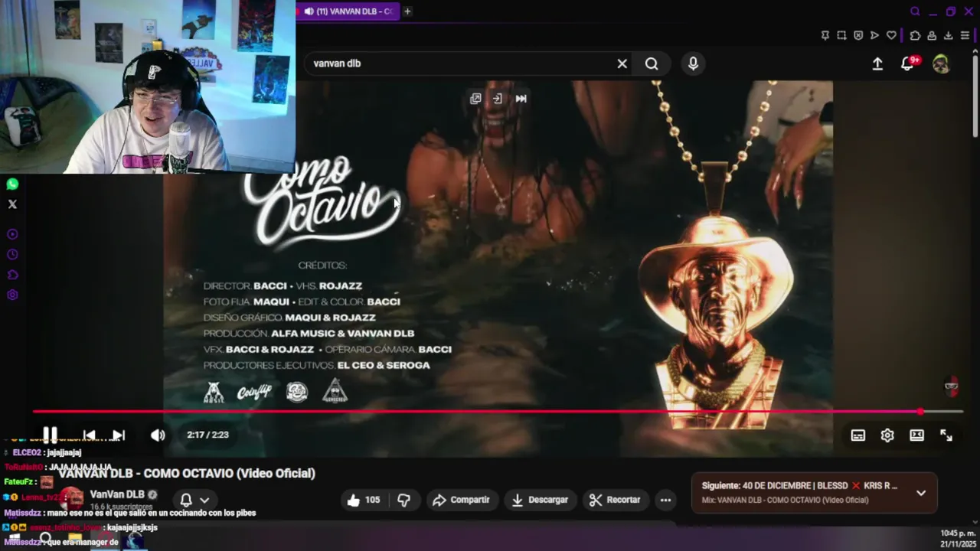Open channel notification bell dropdown
Viewport: 980px width, 551px height.
coord(194,500)
